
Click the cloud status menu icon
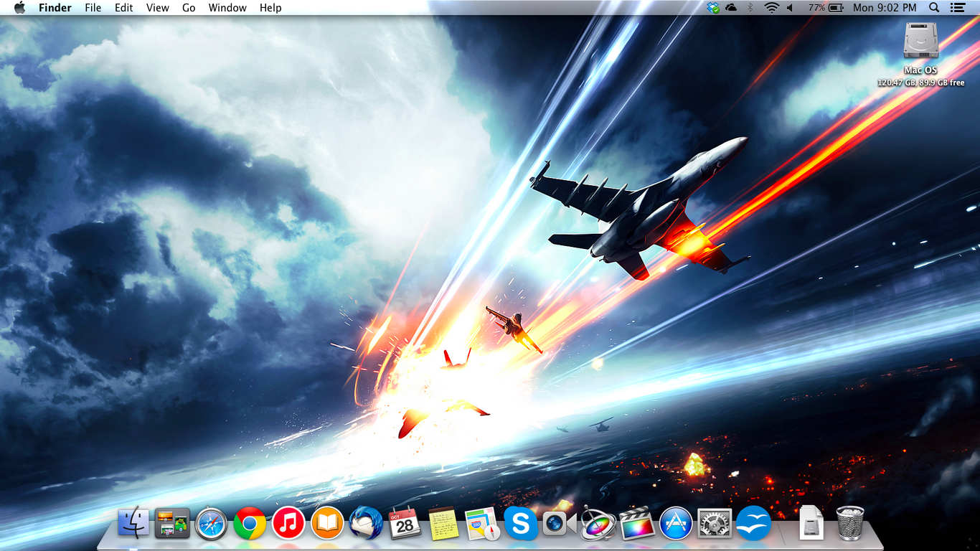(x=731, y=8)
